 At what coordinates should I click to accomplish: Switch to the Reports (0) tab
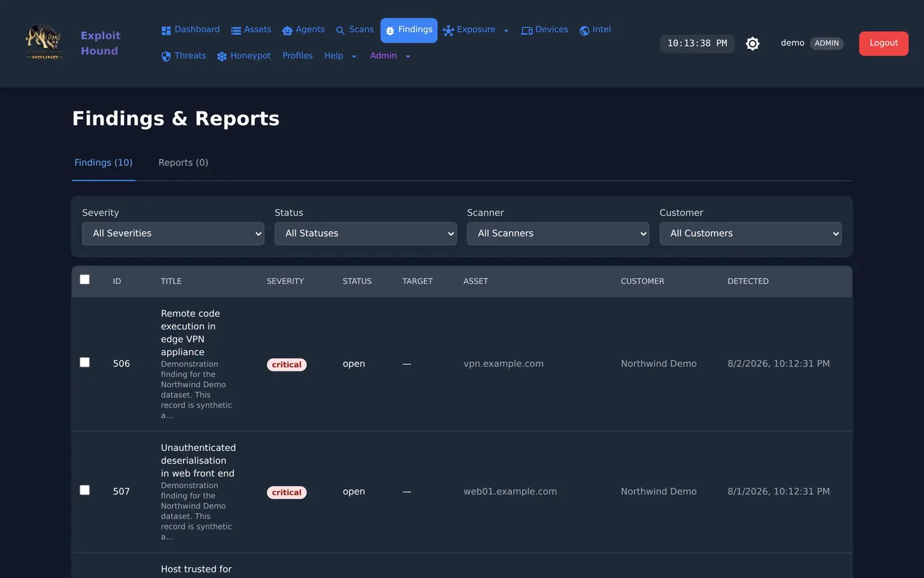pos(183,163)
